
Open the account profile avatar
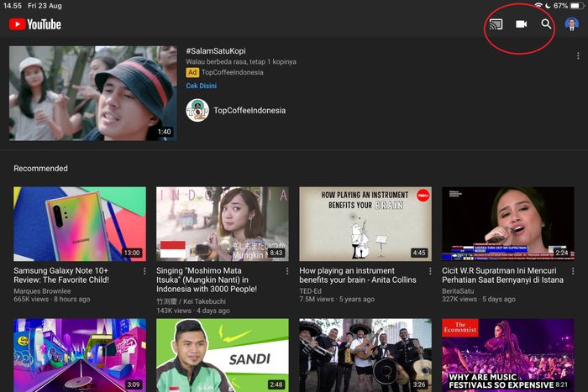[571, 24]
